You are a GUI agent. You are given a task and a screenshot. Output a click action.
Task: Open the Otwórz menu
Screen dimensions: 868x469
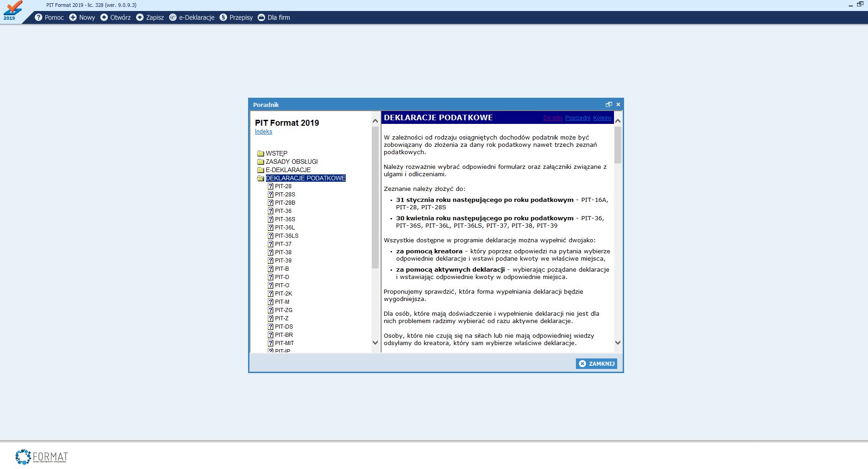coord(116,17)
